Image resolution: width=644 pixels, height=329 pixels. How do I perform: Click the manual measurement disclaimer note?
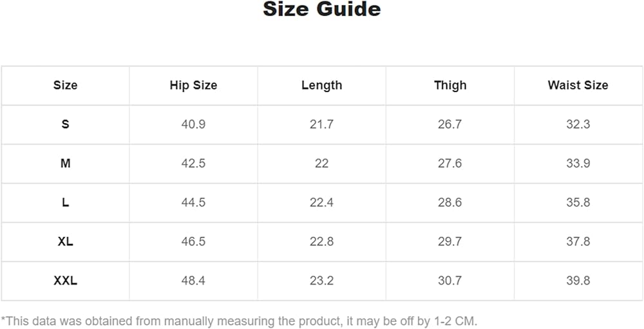(239, 321)
